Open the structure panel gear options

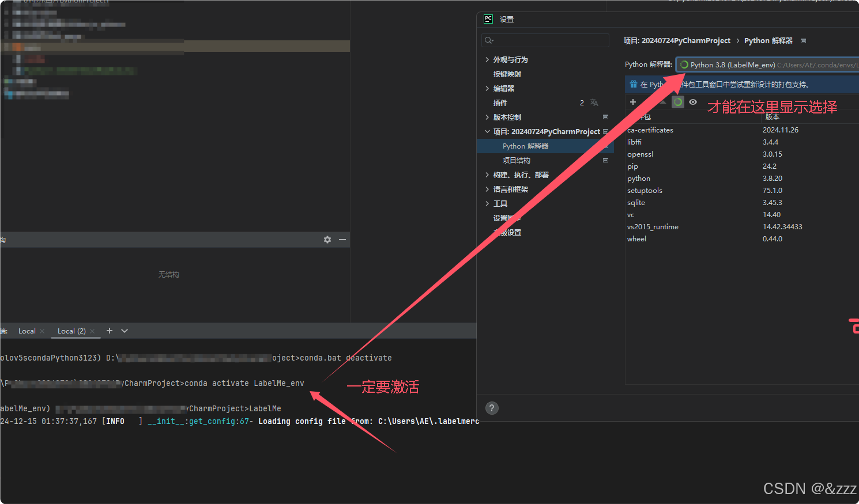(x=327, y=240)
